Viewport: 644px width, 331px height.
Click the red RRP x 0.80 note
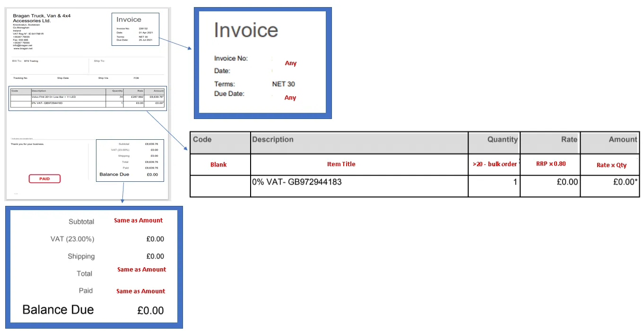click(x=551, y=164)
